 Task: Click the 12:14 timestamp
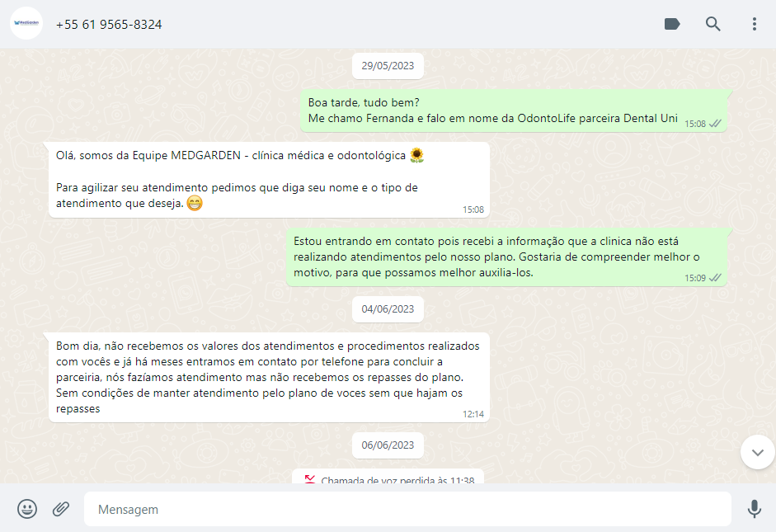click(473, 414)
